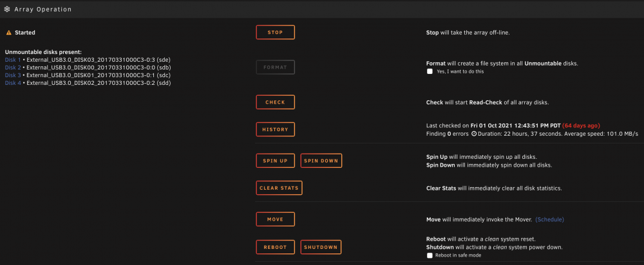Click the Shutdown description line
This screenshot has height=265, width=644.
pos(494,248)
